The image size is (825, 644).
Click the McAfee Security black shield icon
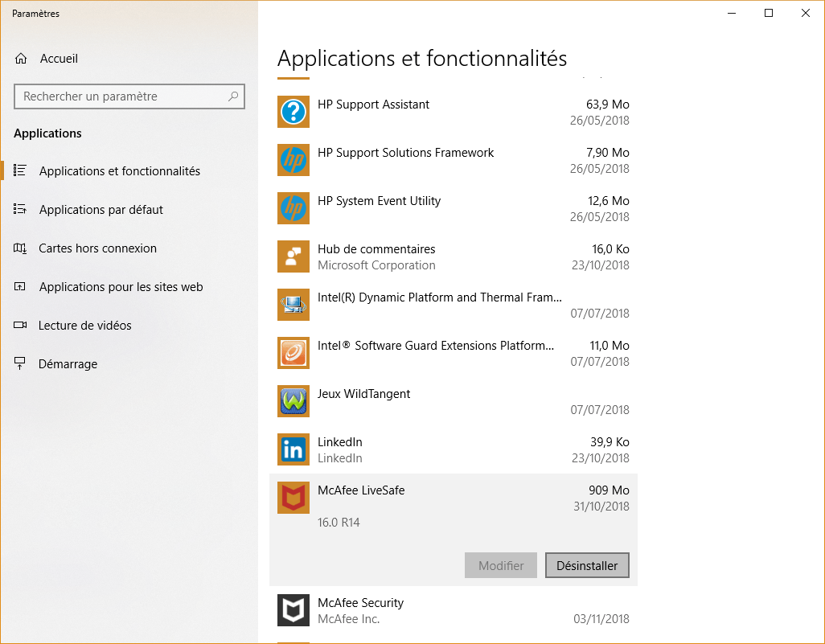293,611
